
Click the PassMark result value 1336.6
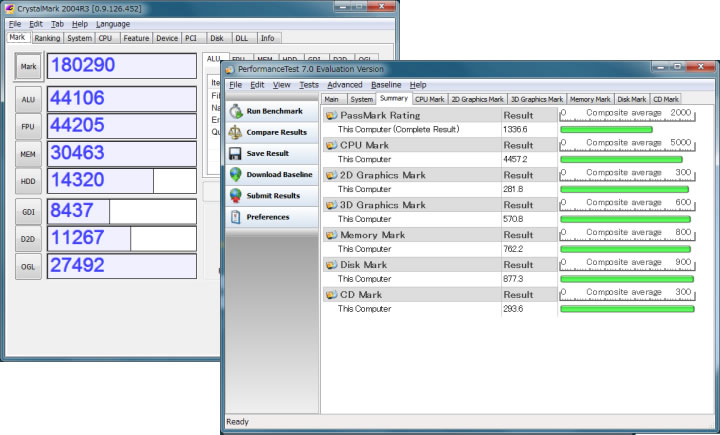[515, 130]
